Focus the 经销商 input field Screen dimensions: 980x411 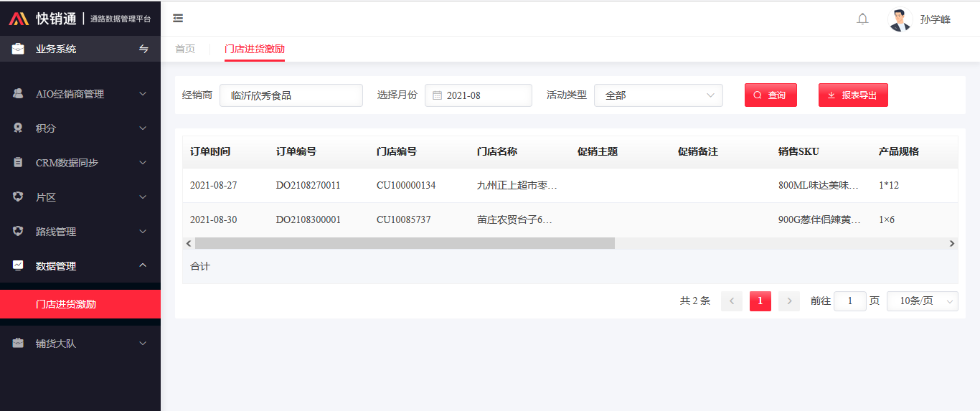pos(291,95)
